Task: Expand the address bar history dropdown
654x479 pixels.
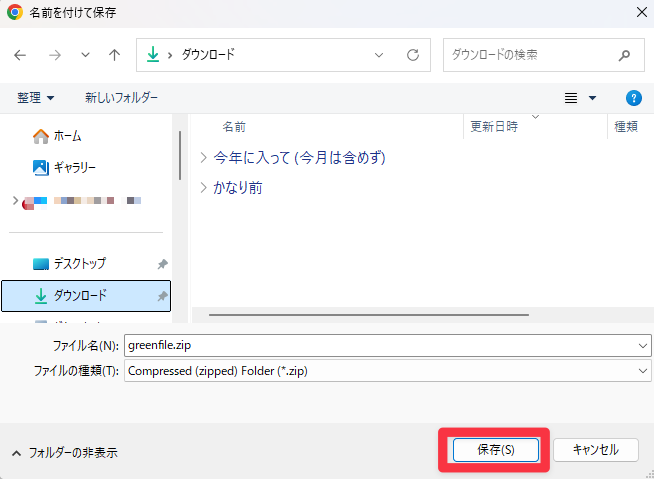Action: coord(379,55)
